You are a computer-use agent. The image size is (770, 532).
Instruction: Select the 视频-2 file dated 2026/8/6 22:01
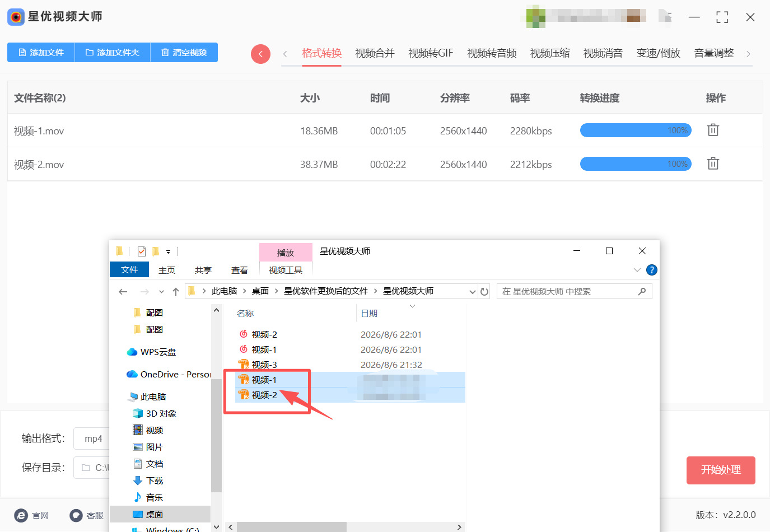point(264,334)
